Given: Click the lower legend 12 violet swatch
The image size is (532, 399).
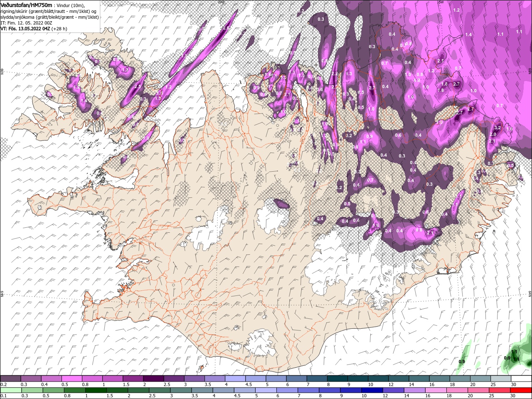Looking at the screenshot, I should 393,390.
